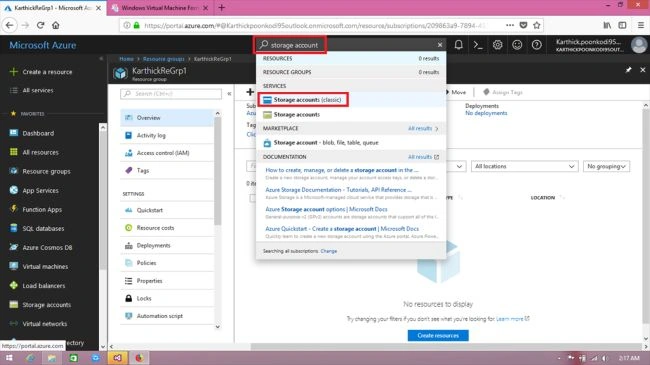Click the resource menu Search box
Image resolution: width=650 pixels, height=365 pixels.
171,94
